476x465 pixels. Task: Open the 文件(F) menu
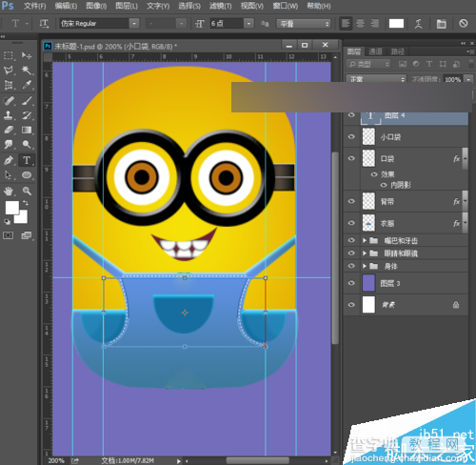(x=35, y=6)
